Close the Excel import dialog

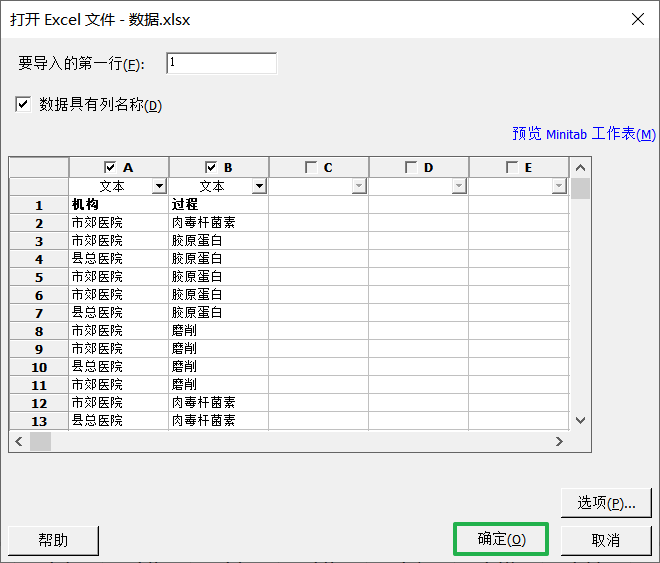click(637, 19)
